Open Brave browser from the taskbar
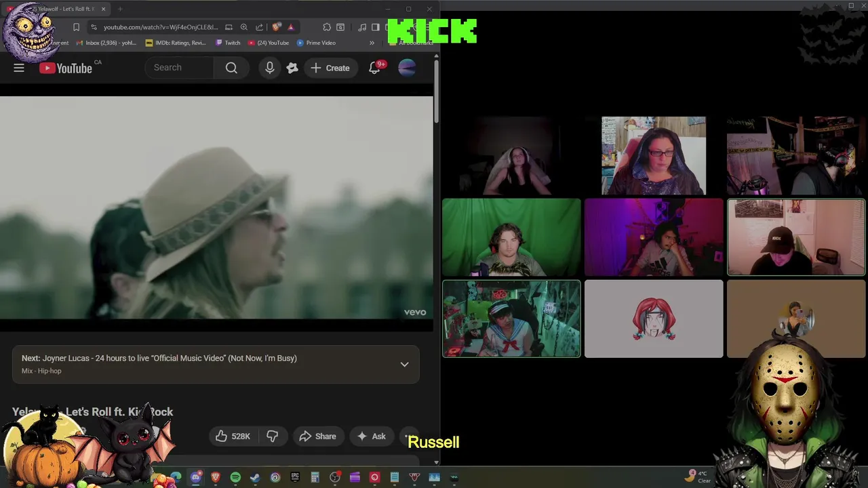The width and height of the screenshot is (868, 488). click(x=216, y=477)
